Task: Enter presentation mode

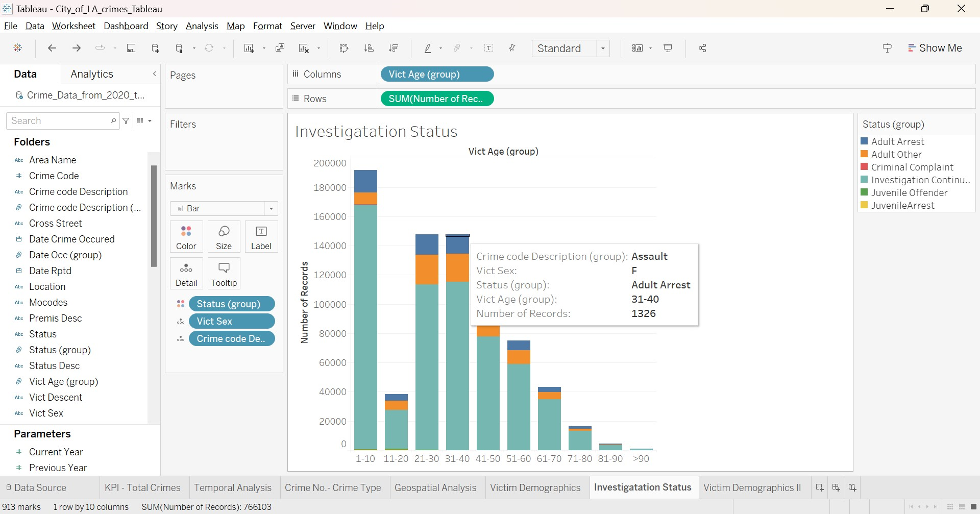Action: (668, 48)
